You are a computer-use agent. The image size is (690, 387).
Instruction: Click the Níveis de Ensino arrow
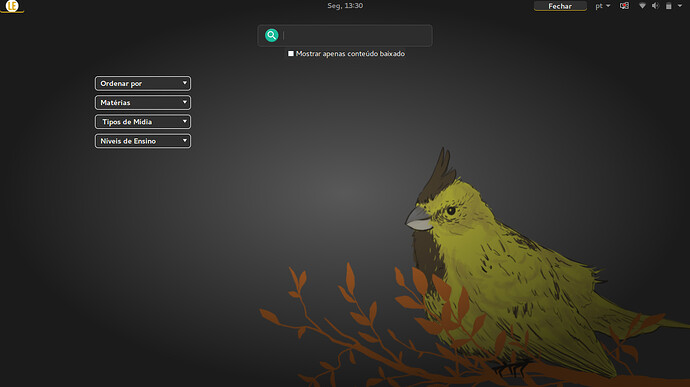pyautogui.click(x=184, y=140)
